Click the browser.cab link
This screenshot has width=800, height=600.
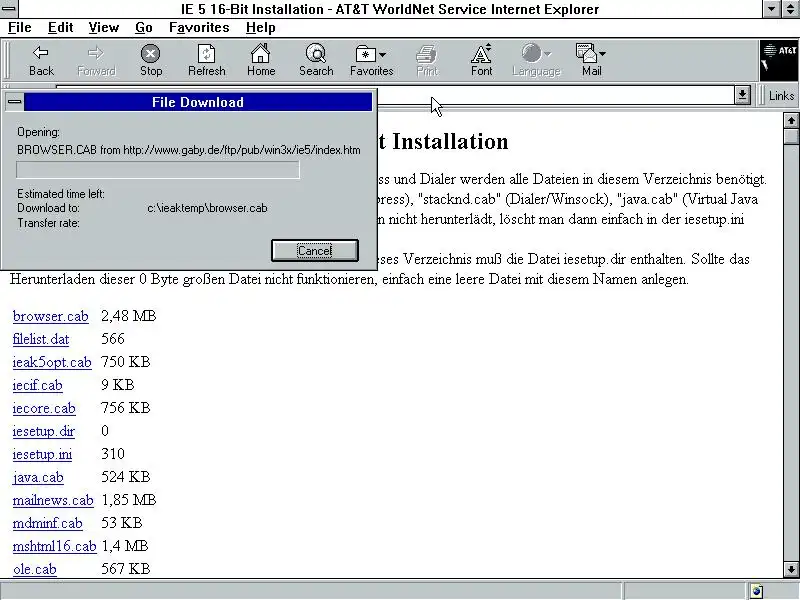click(51, 316)
